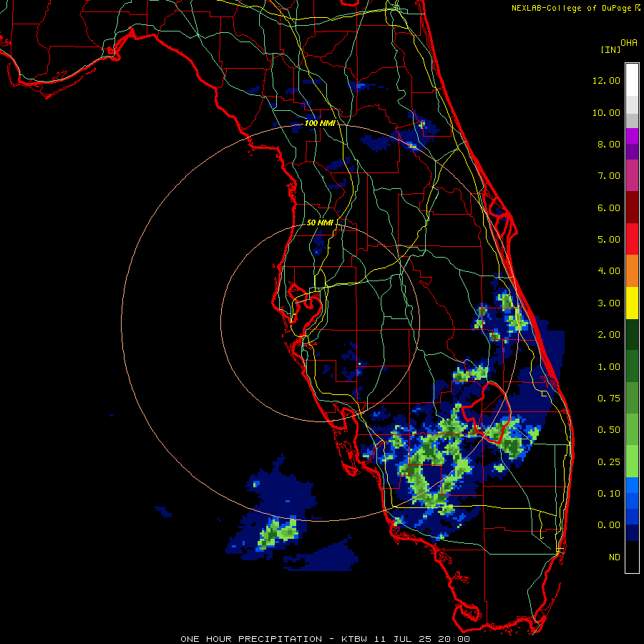This screenshot has width=644, height=644.
Task: Click the 0.25 legend value
Action: click(609, 462)
